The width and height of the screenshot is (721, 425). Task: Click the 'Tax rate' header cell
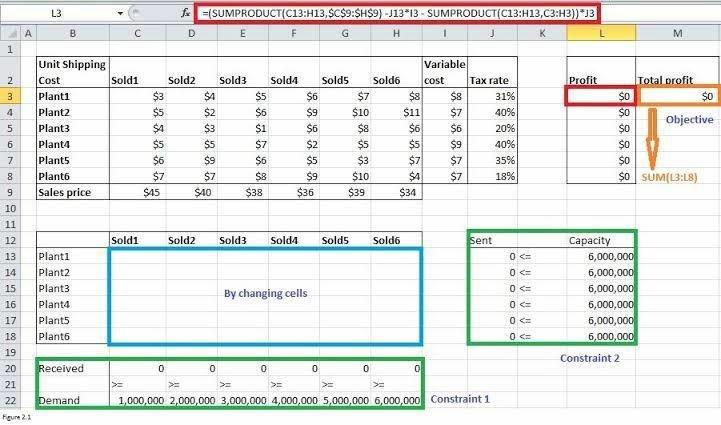(492, 72)
